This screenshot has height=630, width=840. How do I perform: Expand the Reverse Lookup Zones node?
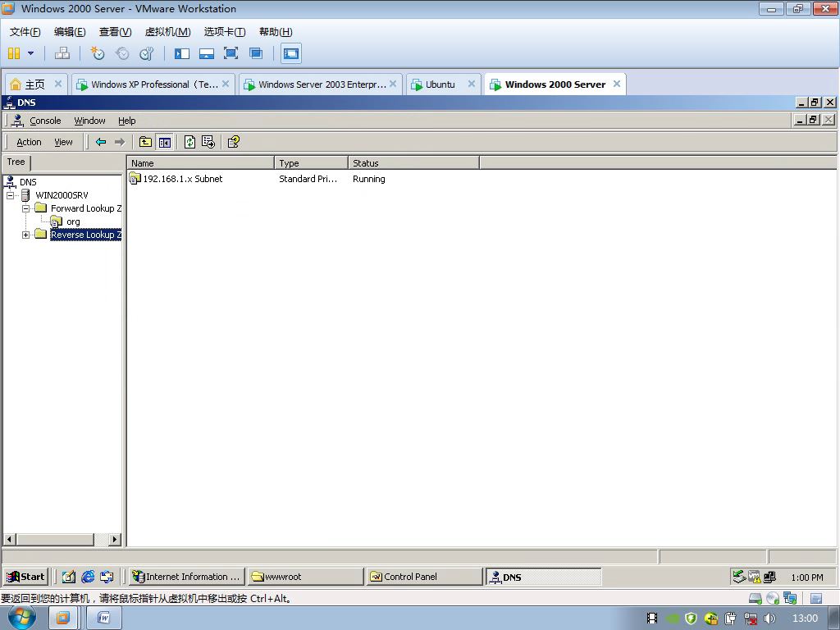point(25,235)
